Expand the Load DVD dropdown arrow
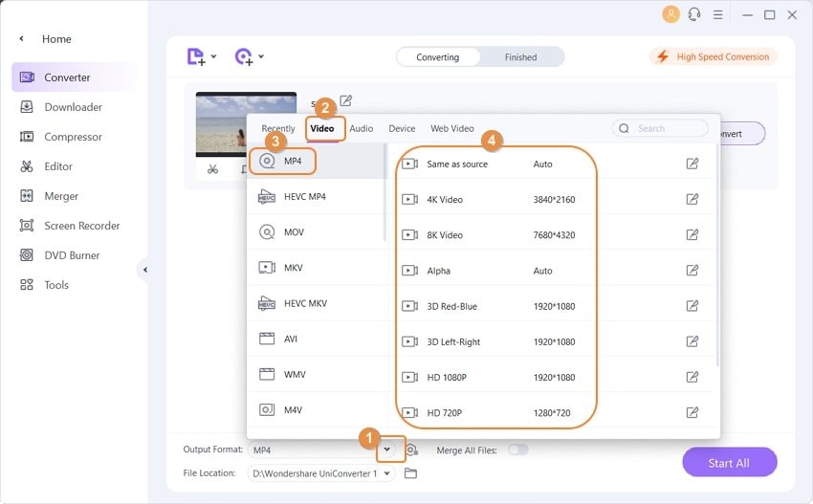 coord(261,56)
